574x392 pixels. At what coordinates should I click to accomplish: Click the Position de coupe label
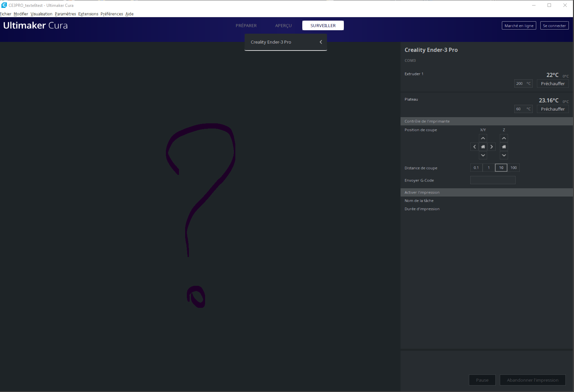(x=421, y=130)
